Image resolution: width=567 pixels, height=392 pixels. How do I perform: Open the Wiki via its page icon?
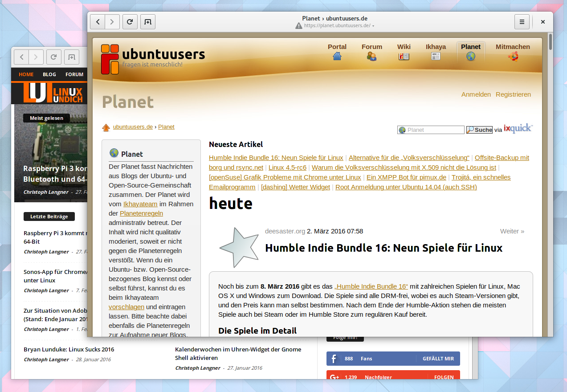pos(404,56)
